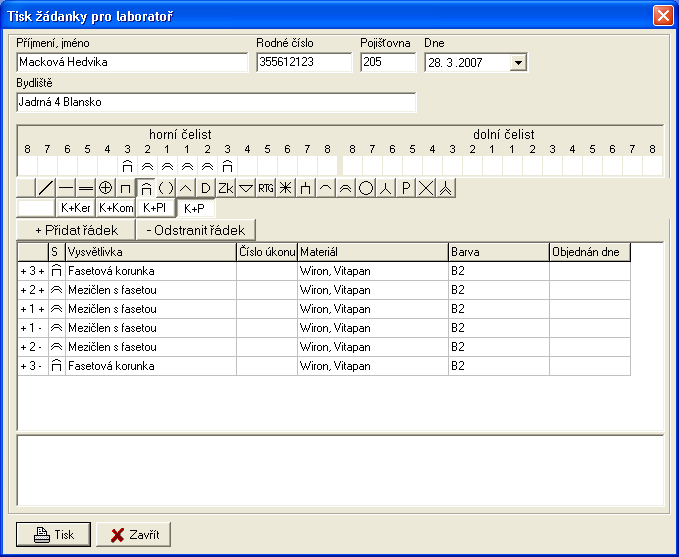Viewport: 679px width, 557px height.
Task: Toggle the pressed crown symbol tool button
Action: click(146, 188)
